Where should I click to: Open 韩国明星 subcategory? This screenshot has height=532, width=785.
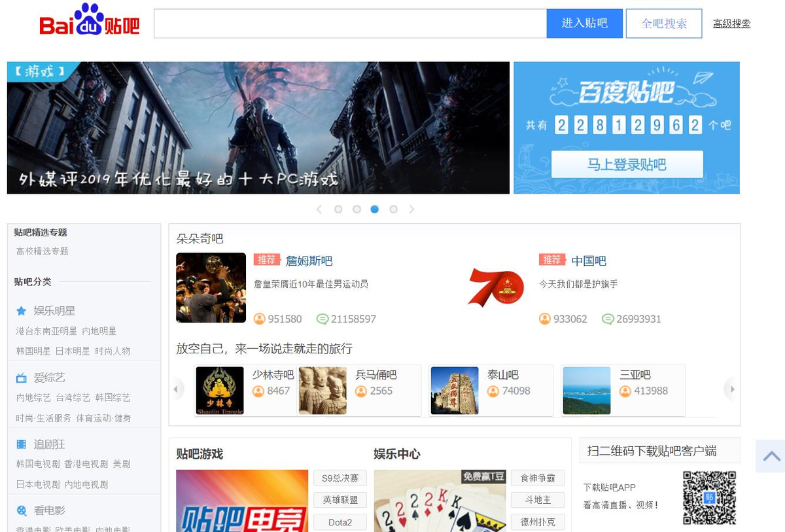pyautogui.click(x=33, y=351)
